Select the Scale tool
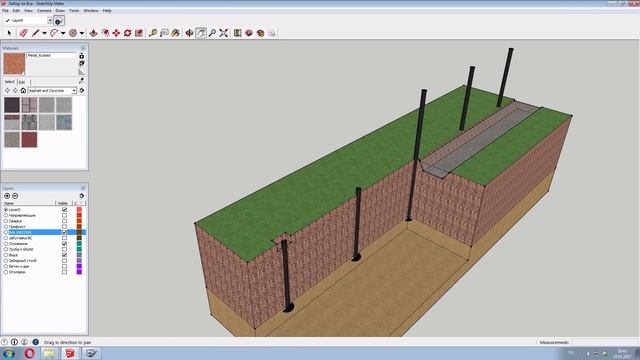640x360 pixels. pos(139,33)
